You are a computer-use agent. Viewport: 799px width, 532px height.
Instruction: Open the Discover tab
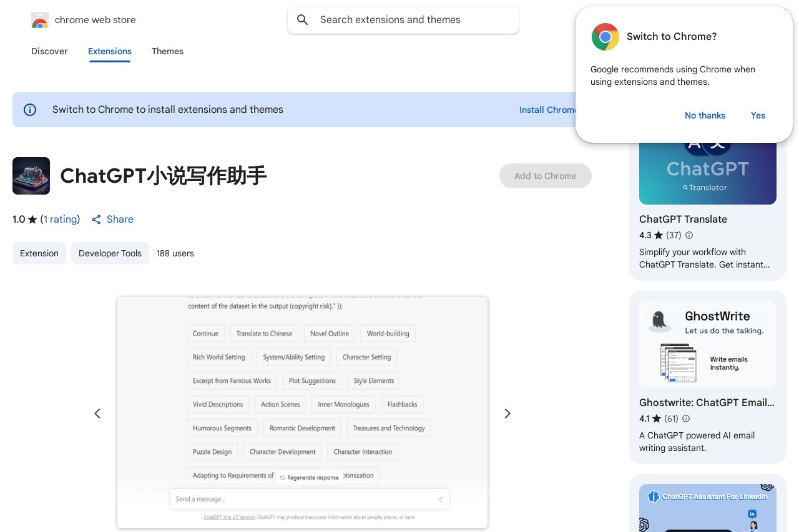pyautogui.click(x=49, y=51)
